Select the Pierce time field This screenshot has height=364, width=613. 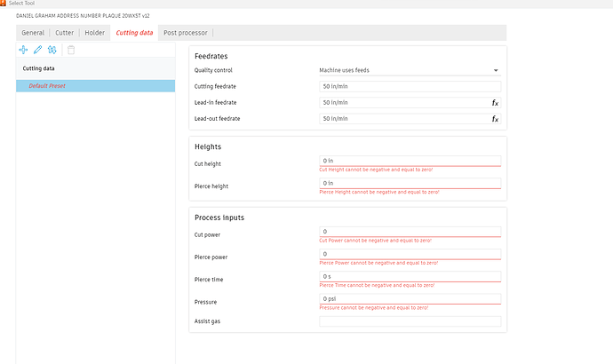410,276
